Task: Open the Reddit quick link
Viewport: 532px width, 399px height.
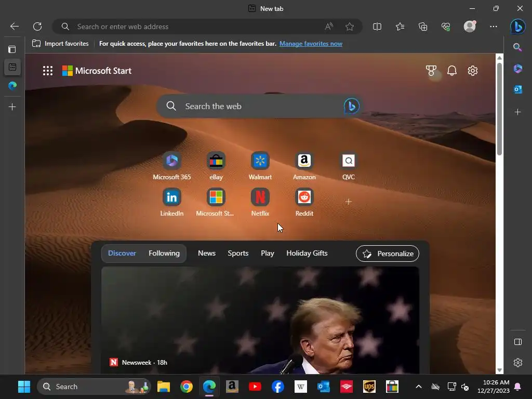Action: 304,202
